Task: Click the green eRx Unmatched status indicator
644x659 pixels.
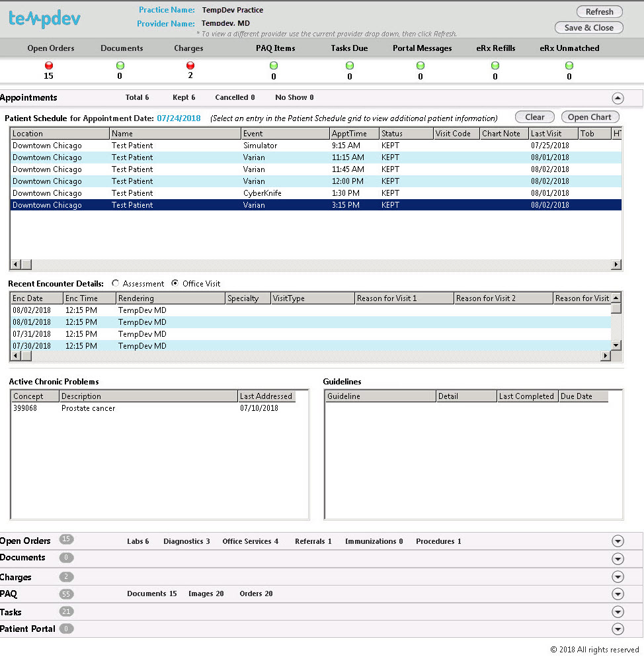Action: click(x=569, y=66)
